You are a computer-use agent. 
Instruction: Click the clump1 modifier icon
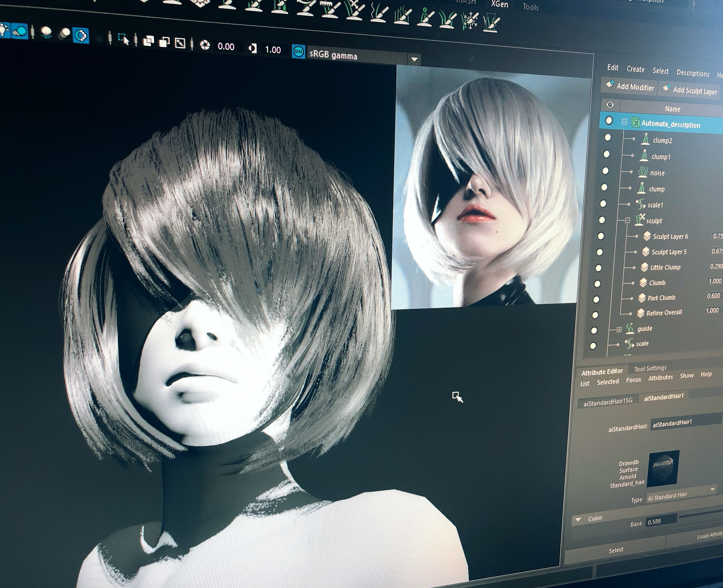click(644, 155)
